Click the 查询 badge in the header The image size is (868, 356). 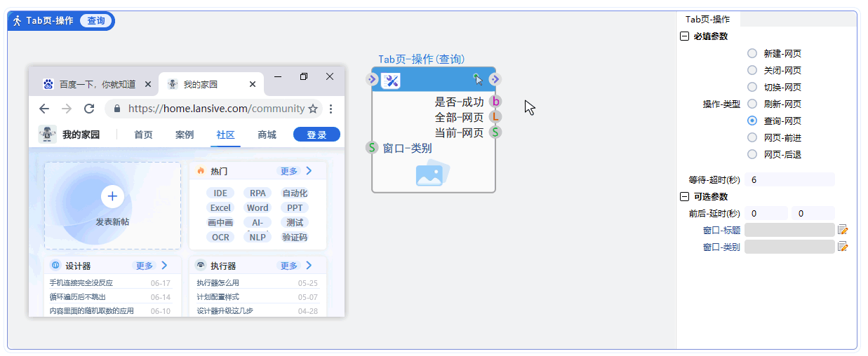[95, 21]
